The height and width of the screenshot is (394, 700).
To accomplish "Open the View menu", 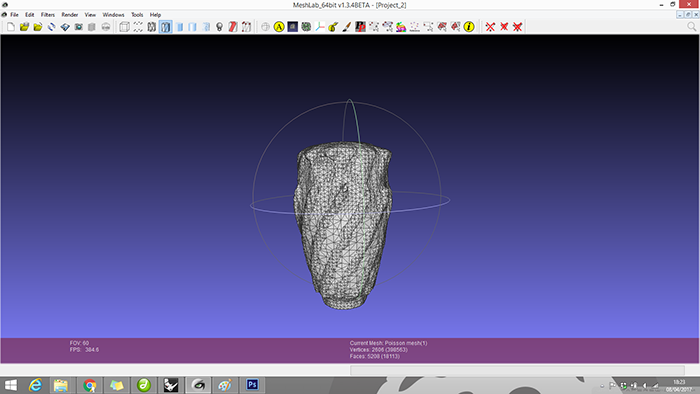I will pyautogui.click(x=90, y=15).
